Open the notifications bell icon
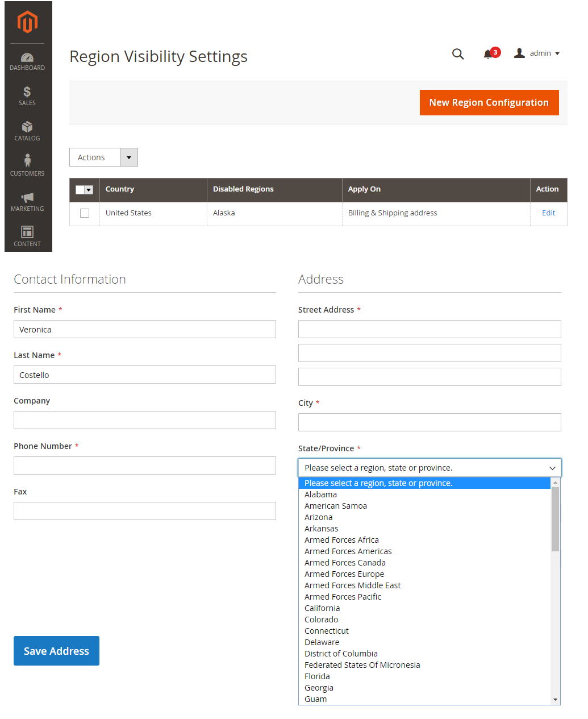 (x=488, y=54)
